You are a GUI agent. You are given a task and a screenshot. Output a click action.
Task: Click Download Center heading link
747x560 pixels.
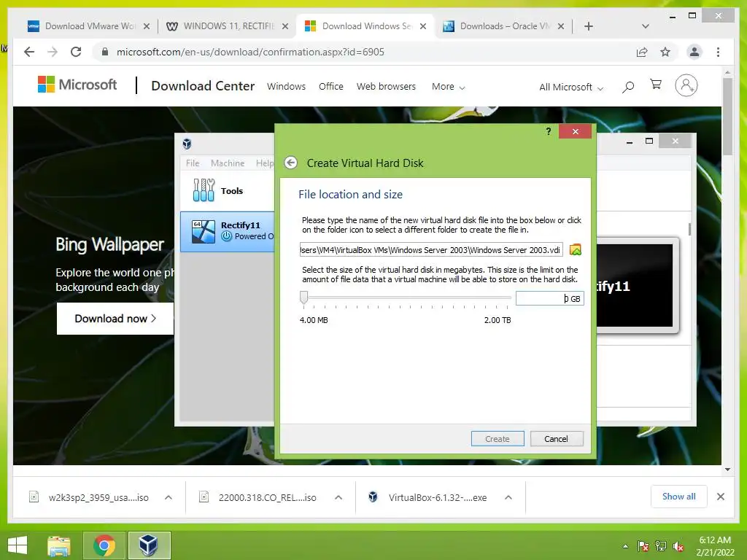click(x=203, y=86)
